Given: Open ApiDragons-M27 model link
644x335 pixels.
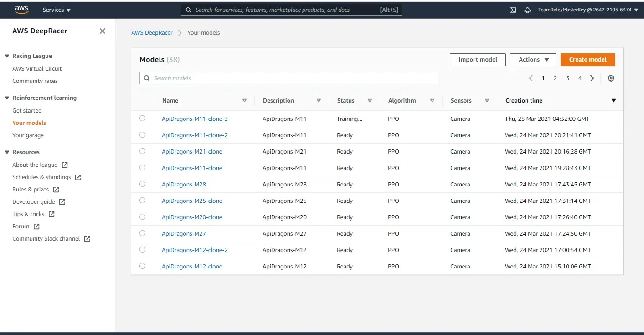Looking at the screenshot, I should pyautogui.click(x=184, y=234).
